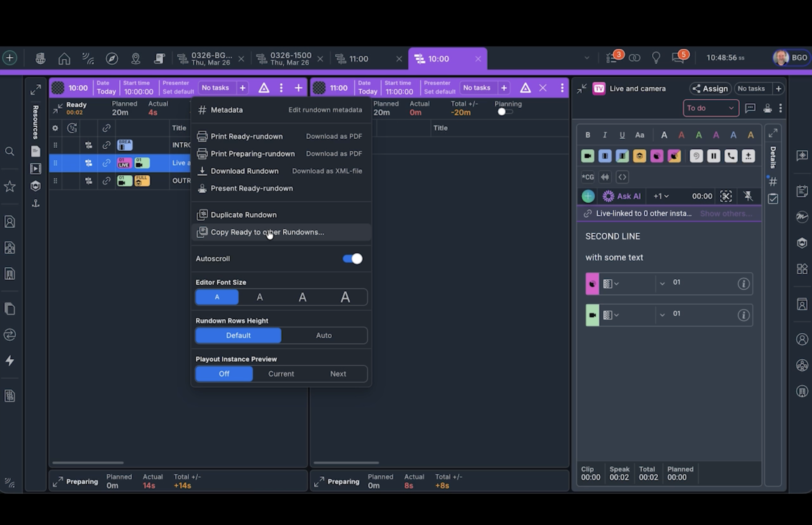This screenshot has height=525, width=812.
Task: Open the To do status dropdown
Action: (x=711, y=108)
